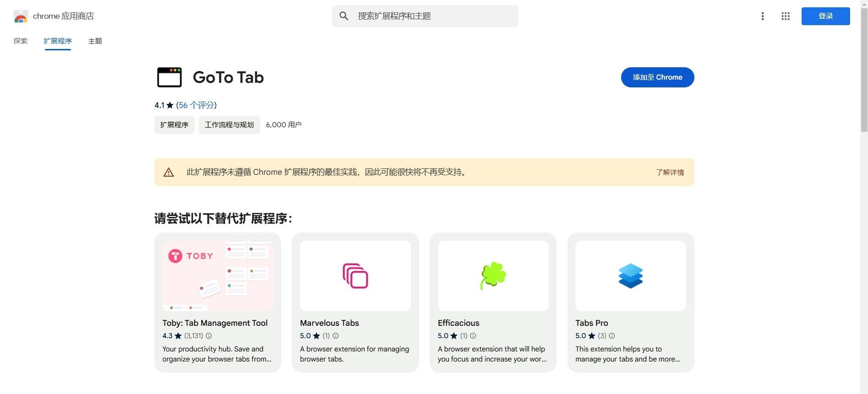Viewport: 868px width, 394px height.
Task: Click info icon beside Efficacious rating
Action: click(473, 336)
